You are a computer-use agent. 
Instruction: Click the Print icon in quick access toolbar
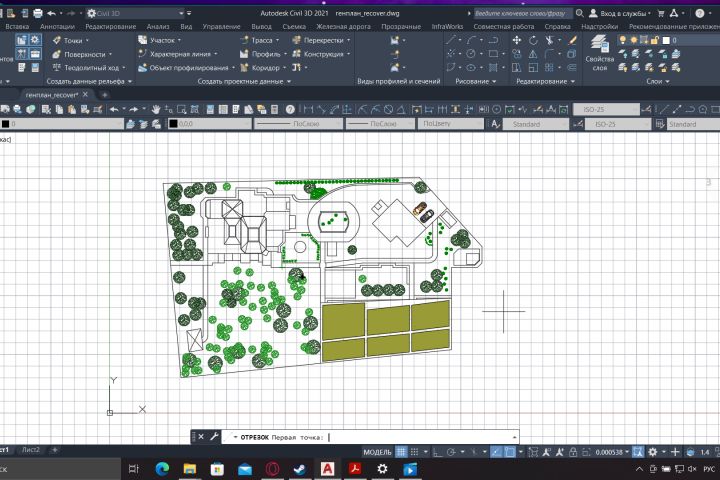point(37,13)
